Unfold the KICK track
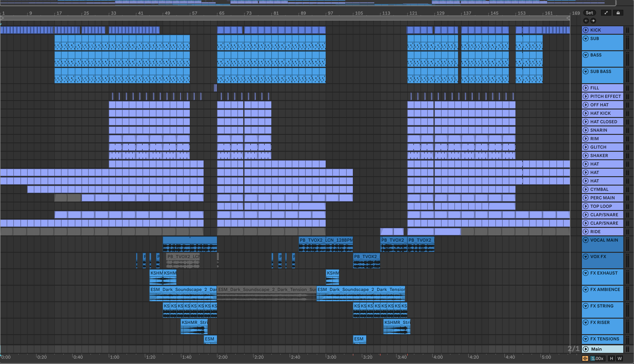The height and width of the screenshot is (364, 634). [x=586, y=30]
